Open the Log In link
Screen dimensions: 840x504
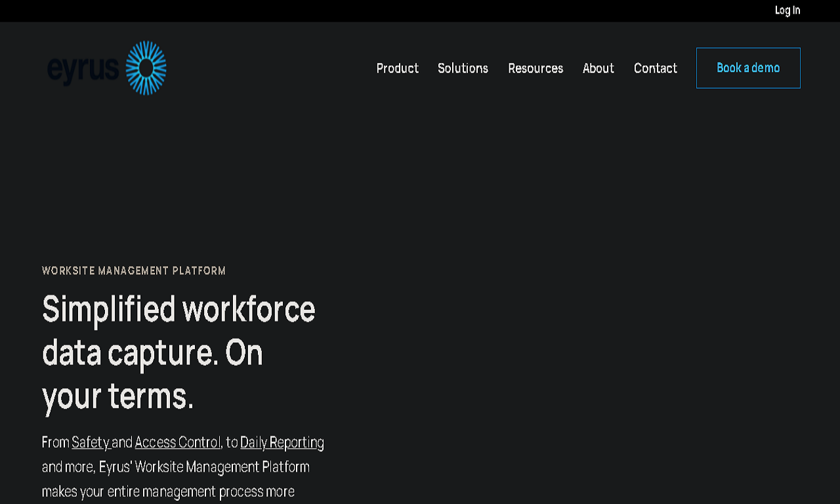point(787,10)
